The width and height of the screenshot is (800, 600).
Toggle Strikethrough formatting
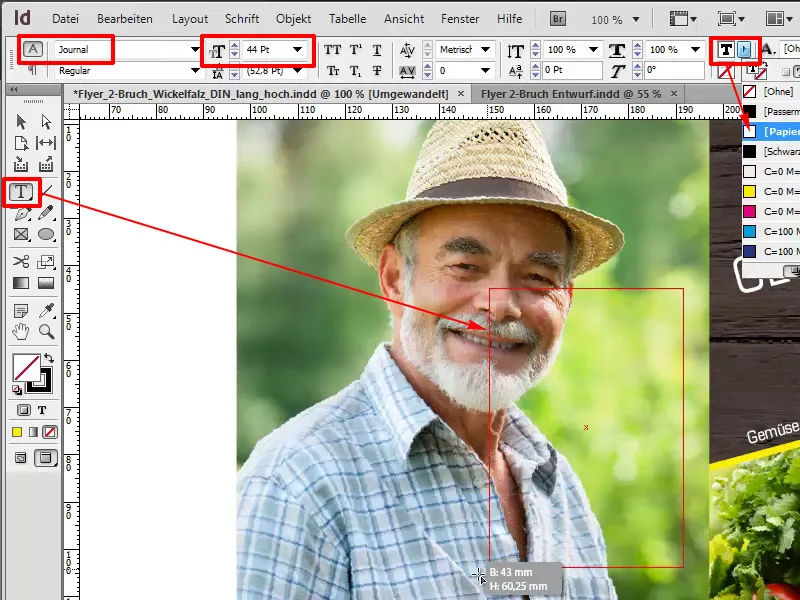click(377, 70)
